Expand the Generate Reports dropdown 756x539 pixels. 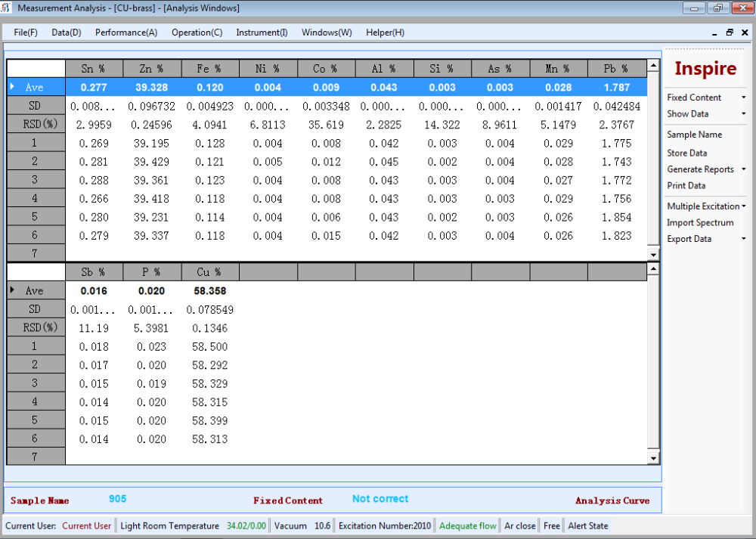[743, 169]
